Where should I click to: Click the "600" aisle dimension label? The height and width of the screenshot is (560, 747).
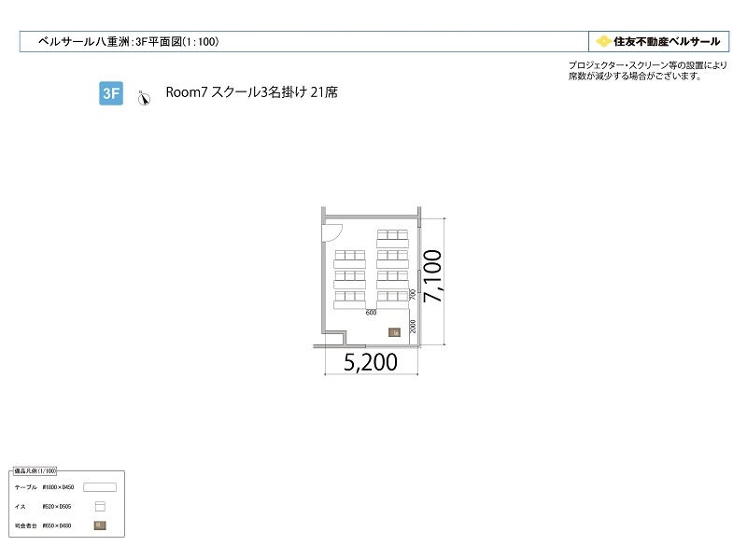(x=371, y=313)
